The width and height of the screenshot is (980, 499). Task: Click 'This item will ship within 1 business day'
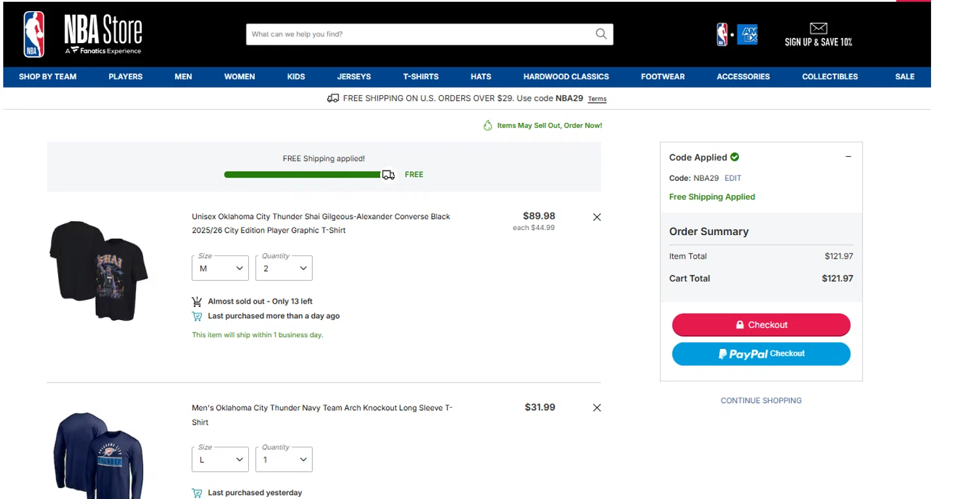coord(257,335)
